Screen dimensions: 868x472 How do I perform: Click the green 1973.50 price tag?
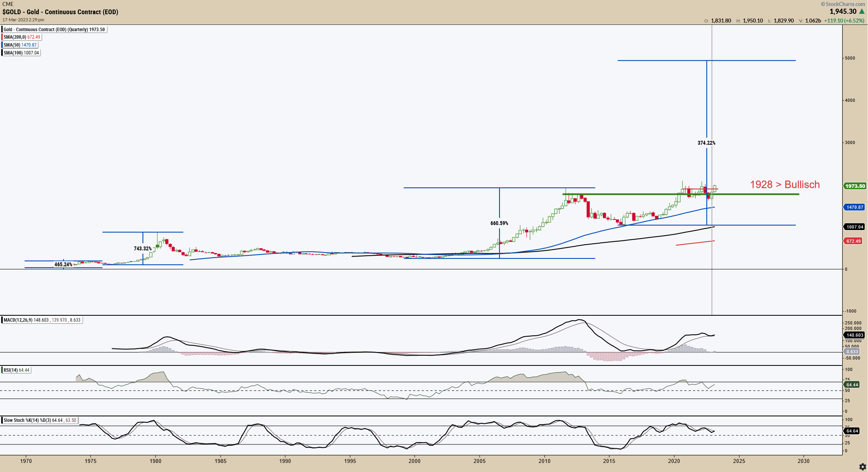(x=855, y=186)
